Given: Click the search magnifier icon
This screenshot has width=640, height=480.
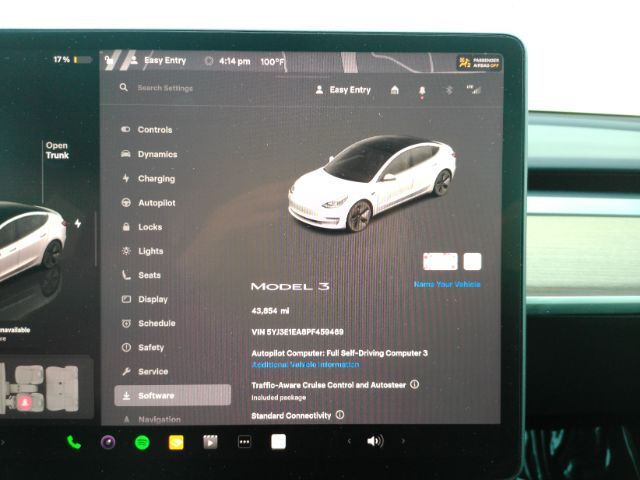Looking at the screenshot, I should [124, 87].
